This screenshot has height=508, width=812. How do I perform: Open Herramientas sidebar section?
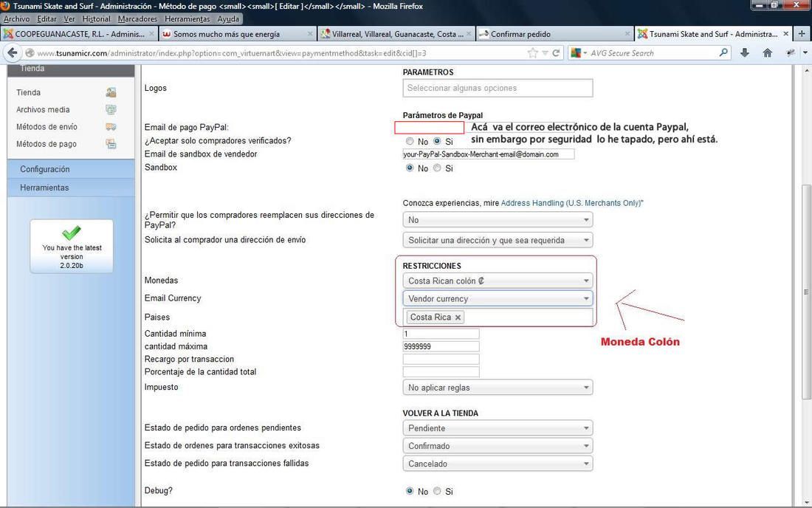pyautogui.click(x=71, y=188)
